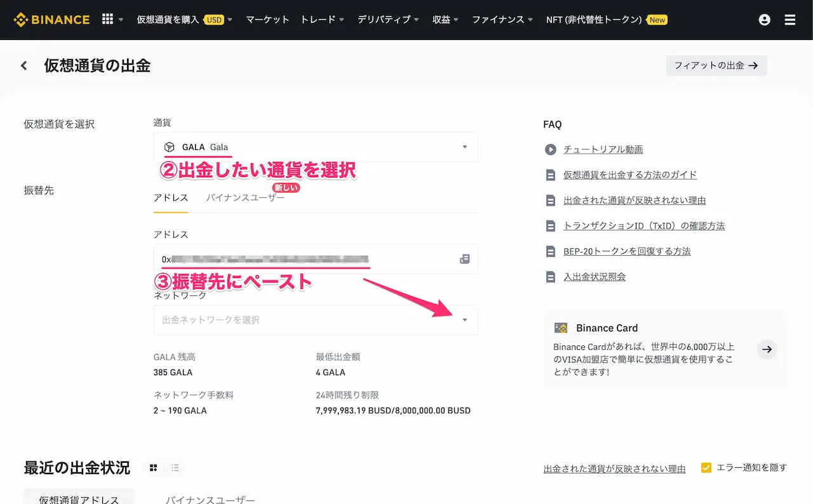The height and width of the screenshot is (504, 813).
Task: Click the play icon beside チュートリアル動画
Action: (550, 150)
